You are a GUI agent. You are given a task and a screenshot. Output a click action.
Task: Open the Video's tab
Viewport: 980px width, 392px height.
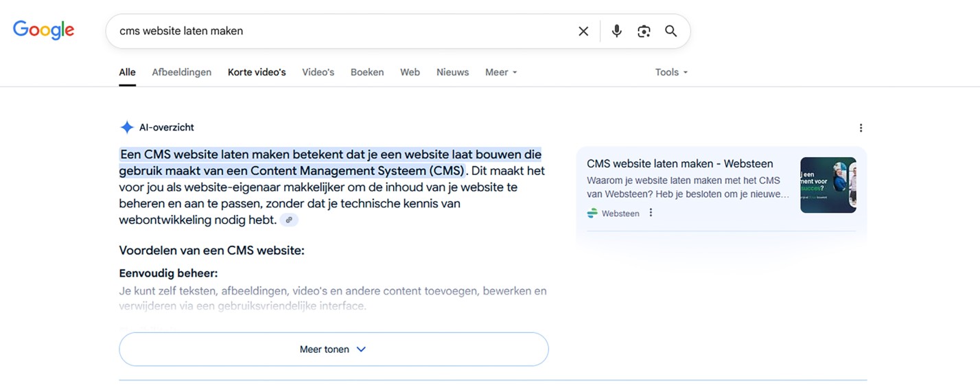click(x=318, y=72)
